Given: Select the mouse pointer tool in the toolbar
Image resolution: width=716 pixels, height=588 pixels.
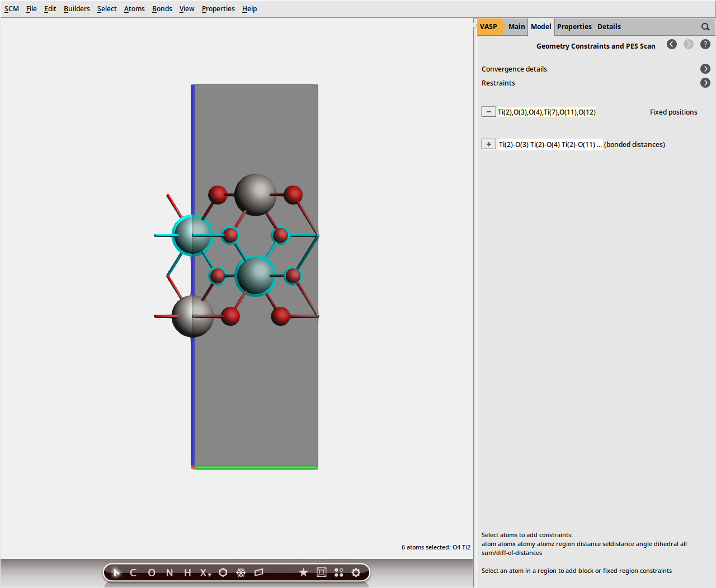Looking at the screenshot, I should pyautogui.click(x=116, y=572).
